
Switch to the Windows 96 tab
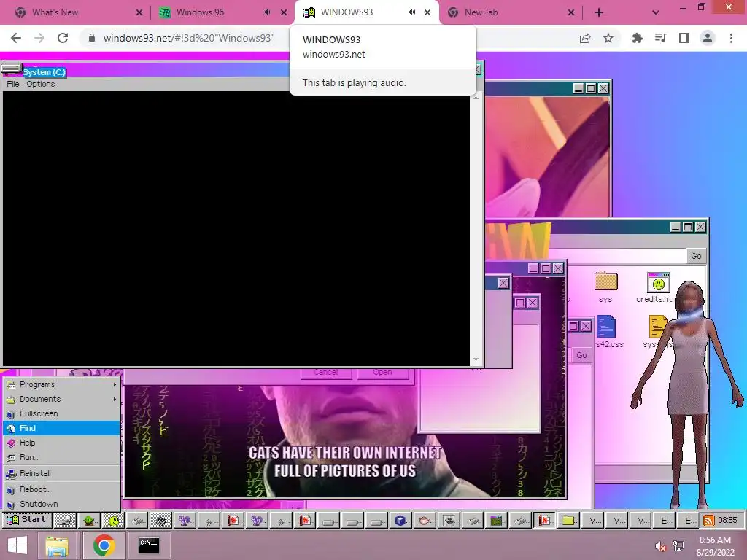click(200, 12)
